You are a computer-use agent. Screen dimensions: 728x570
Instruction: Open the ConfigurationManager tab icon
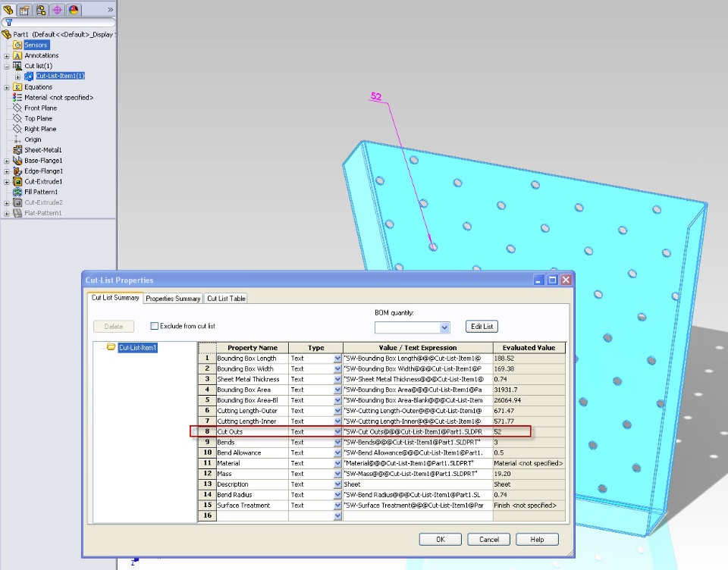pyautogui.click(x=41, y=10)
